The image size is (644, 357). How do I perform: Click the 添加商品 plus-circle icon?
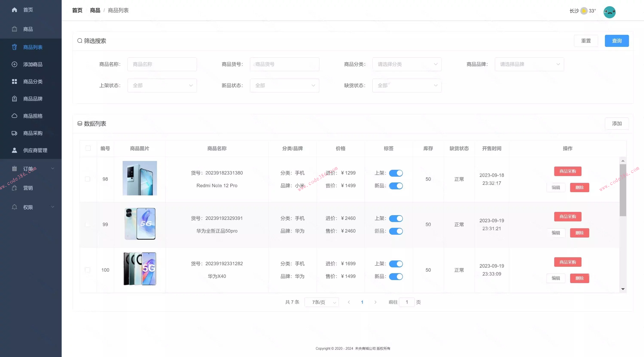[x=15, y=64]
